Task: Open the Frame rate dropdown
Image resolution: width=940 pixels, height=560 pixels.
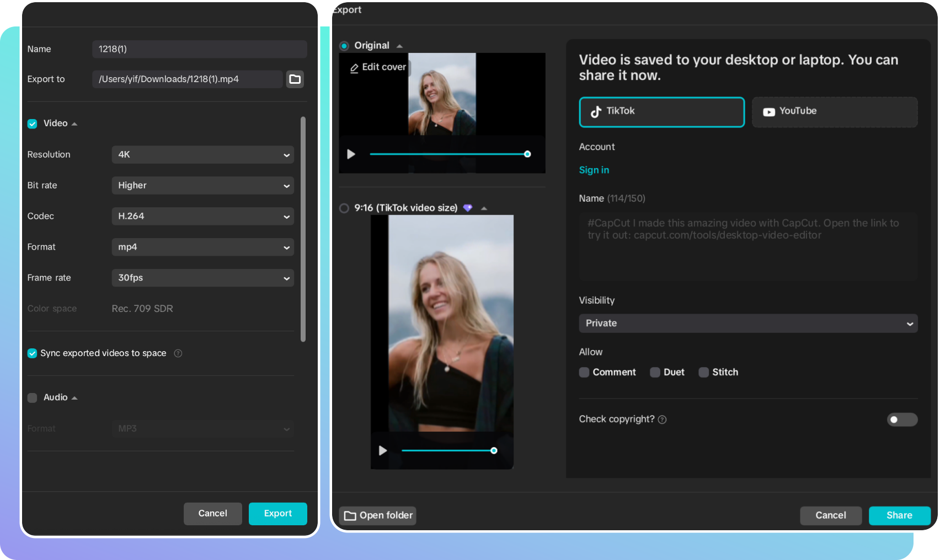Action: point(202,278)
